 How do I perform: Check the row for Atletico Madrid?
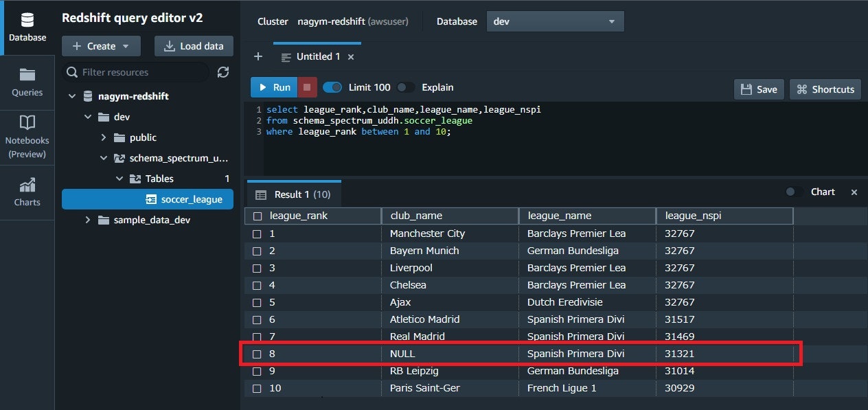tap(257, 319)
